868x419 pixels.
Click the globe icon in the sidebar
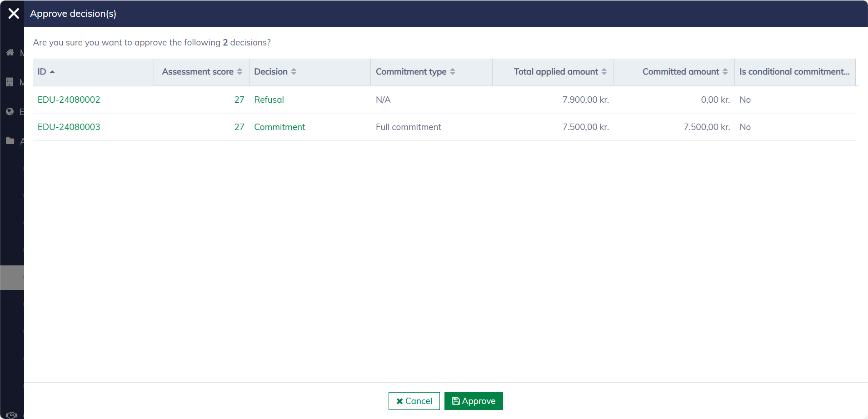pyautogui.click(x=10, y=112)
